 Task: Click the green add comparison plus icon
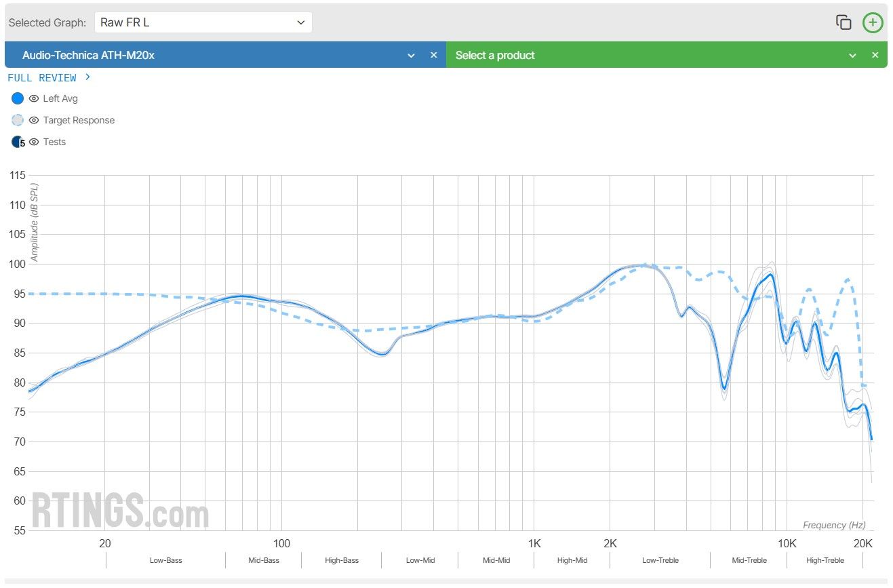pyautogui.click(x=873, y=22)
